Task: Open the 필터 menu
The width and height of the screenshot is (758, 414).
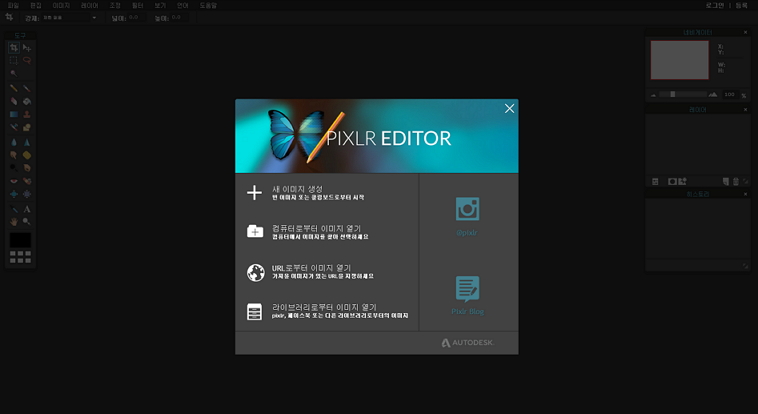Action: 138,5
